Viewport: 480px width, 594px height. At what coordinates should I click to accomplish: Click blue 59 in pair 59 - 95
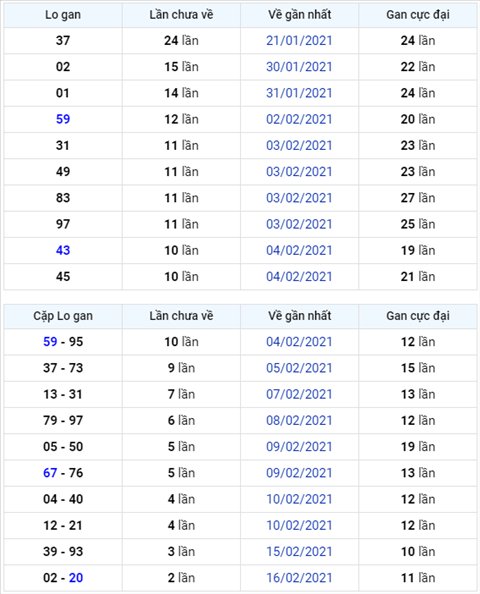point(50,342)
